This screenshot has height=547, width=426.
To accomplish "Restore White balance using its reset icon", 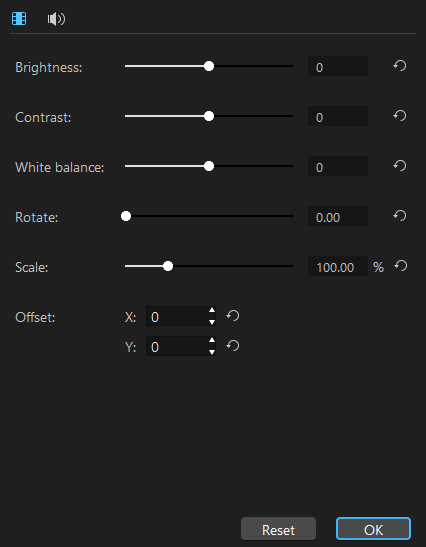I will point(400,166).
